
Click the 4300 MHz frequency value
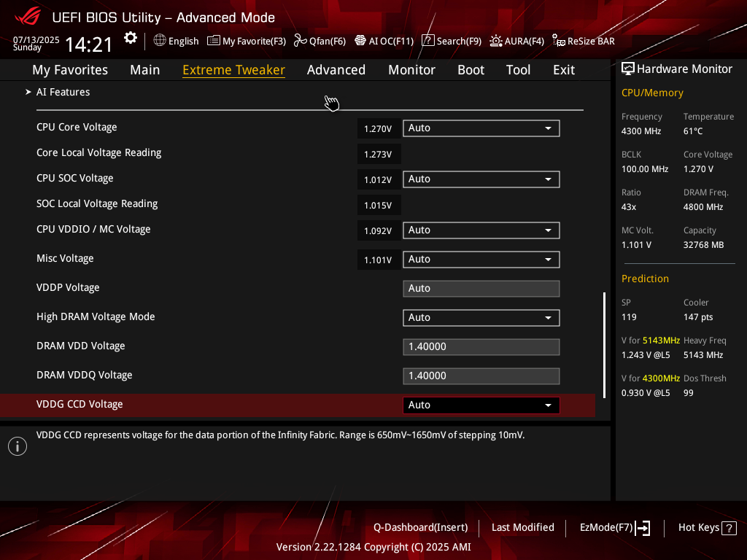[x=641, y=131]
